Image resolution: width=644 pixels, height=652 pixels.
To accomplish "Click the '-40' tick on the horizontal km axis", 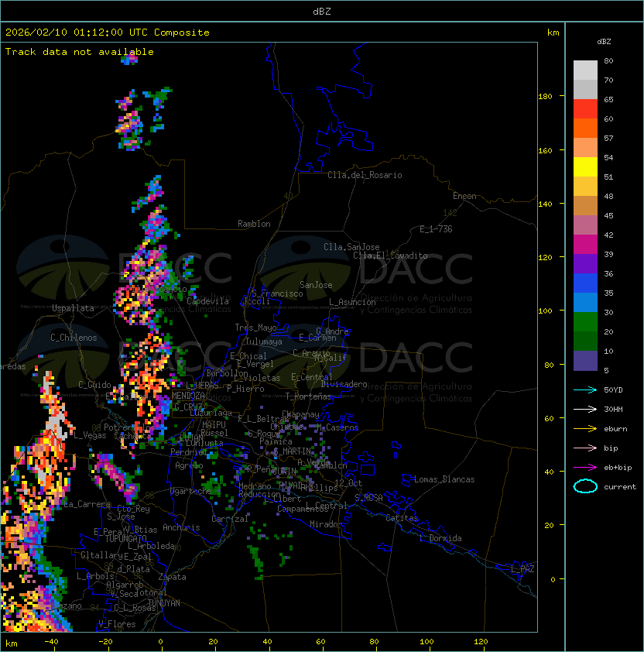I will pos(52,642).
